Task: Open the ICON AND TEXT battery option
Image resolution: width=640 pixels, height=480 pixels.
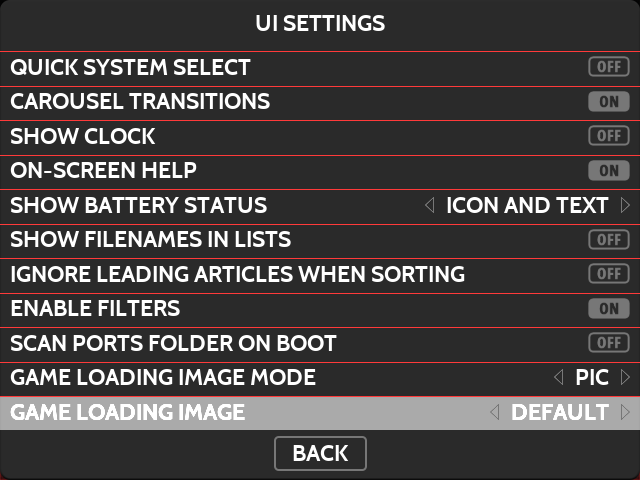Action: point(527,206)
